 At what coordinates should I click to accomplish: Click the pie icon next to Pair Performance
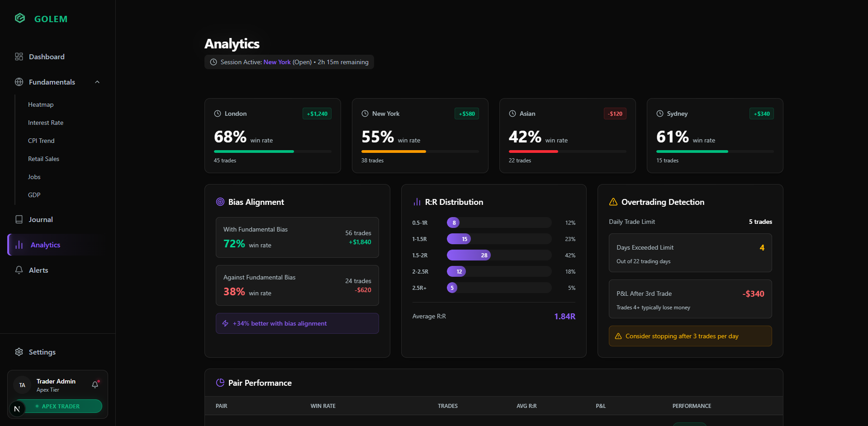pos(220,383)
